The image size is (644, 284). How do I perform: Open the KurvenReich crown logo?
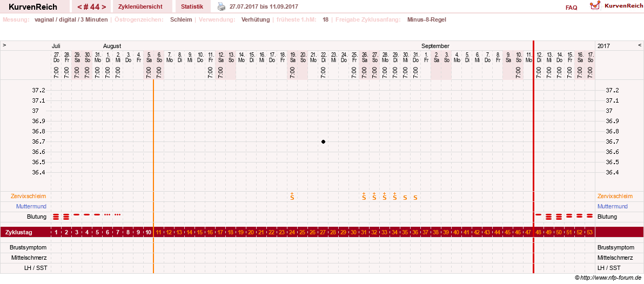[x=595, y=5]
